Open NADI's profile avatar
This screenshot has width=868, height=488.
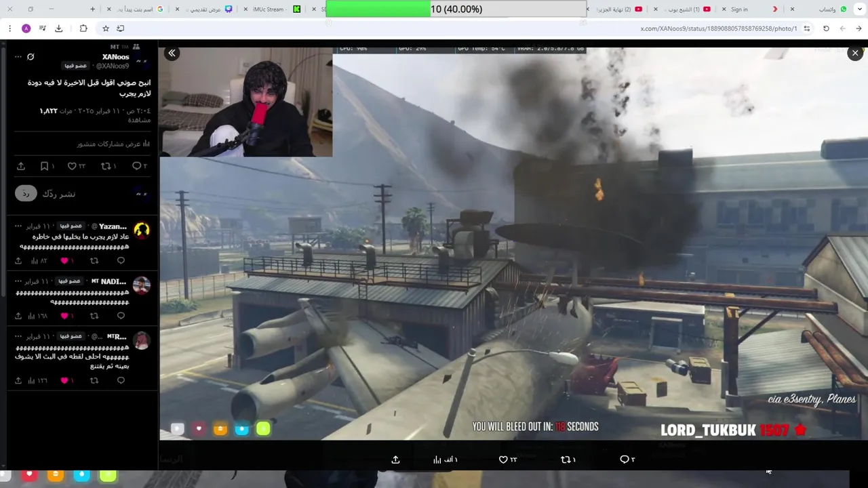(x=142, y=285)
